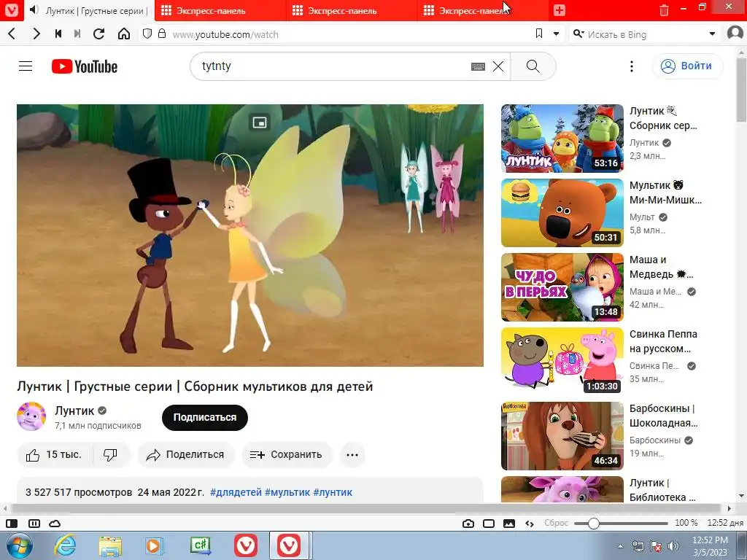This screenshot has width=747, height=560.
Task: Switch to the third Экспресс-панель tab
Action: [x=352, y=10]
